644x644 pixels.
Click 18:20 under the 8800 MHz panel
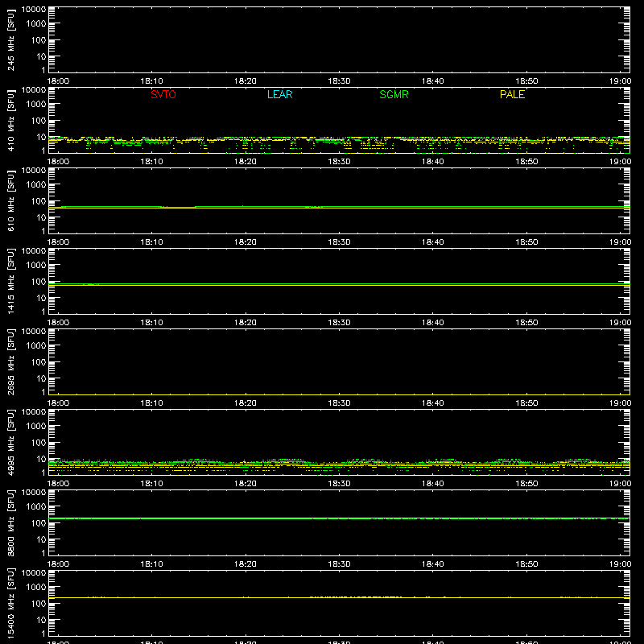[246, 564]
